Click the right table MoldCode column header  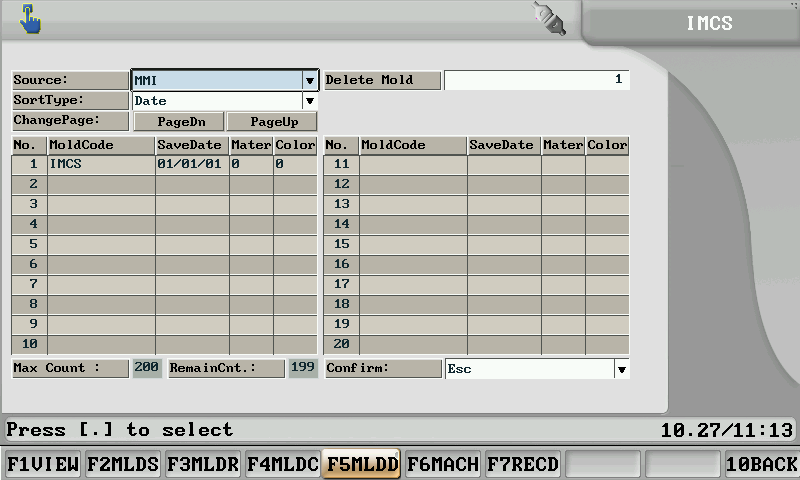coord(413,145)
